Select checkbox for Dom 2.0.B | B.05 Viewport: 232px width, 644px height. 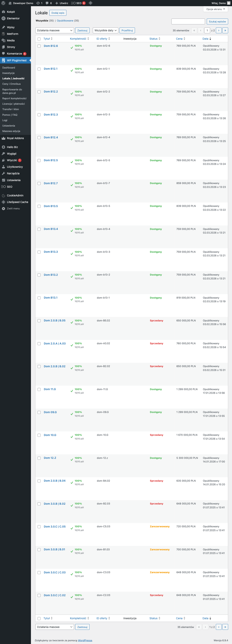click(x=39, y=321)
